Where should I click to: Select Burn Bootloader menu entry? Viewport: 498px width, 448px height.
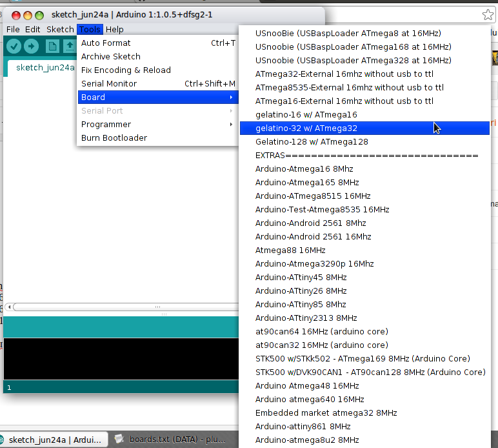tap(158, 138)
